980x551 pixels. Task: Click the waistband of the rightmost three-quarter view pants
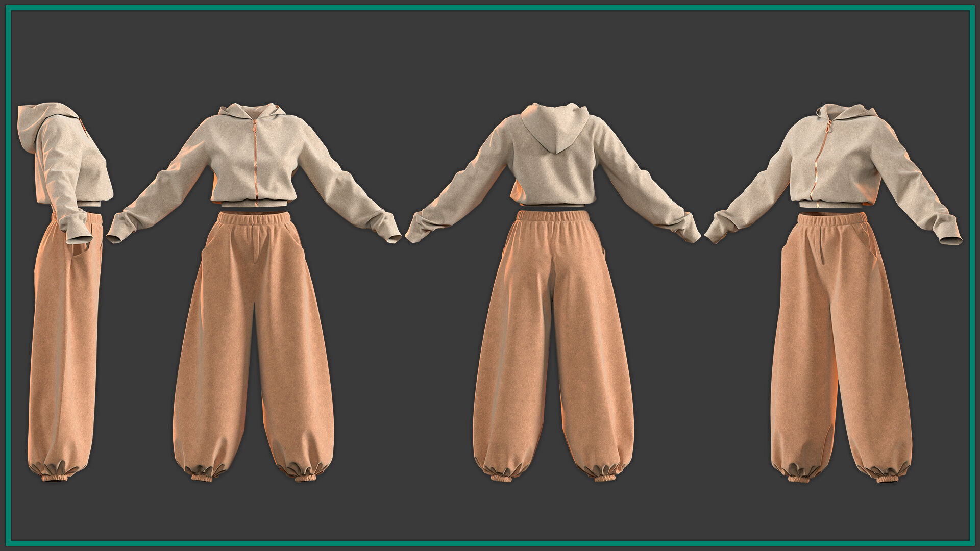[832, 219]
